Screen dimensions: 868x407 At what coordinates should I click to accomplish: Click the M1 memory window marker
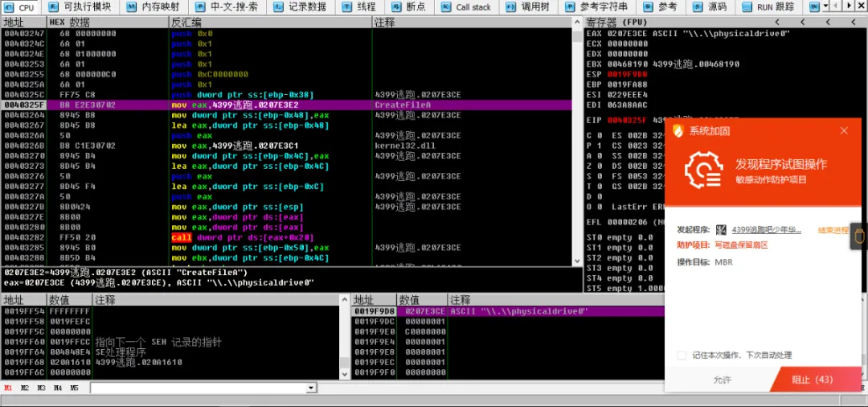coord(8,388)
